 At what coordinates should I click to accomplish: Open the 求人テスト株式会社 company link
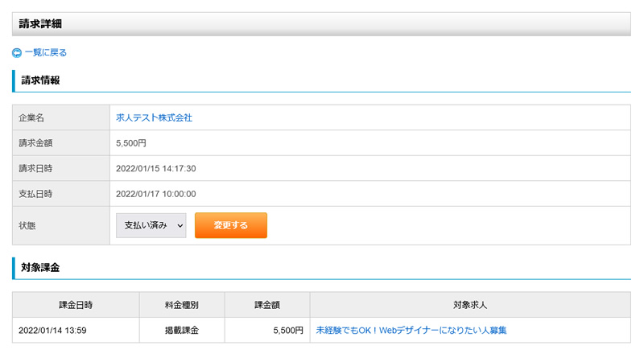click(155, 117)
